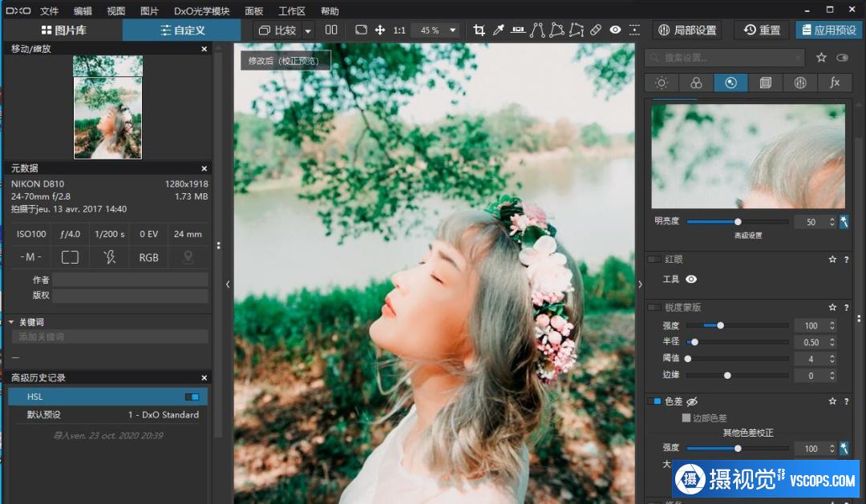
Task: Open the Detail palette tab
Action: click(730, 83)
